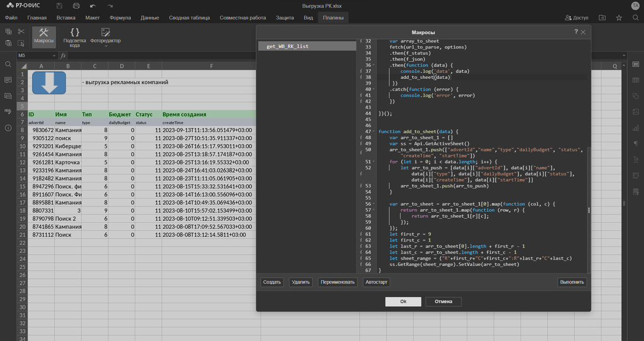This screenshot has height=341, width=644.
Task: Click the Cut scissors icon
Action: point(21,32)
